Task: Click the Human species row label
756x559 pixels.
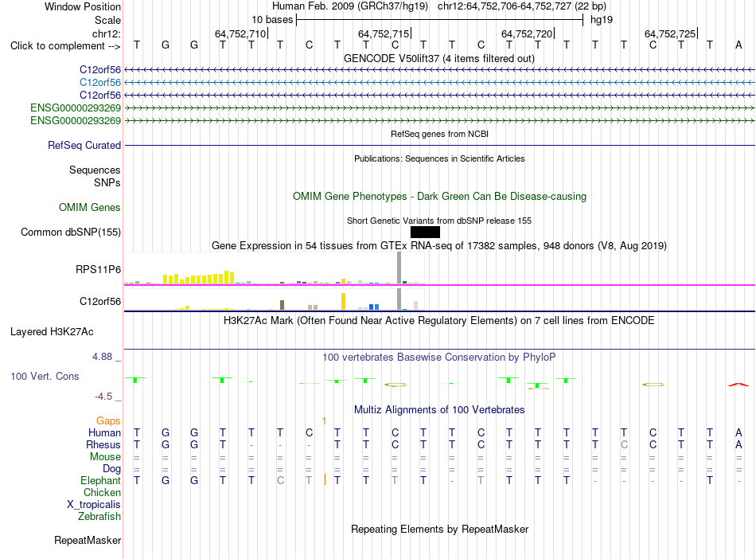Action: (104, 432)
